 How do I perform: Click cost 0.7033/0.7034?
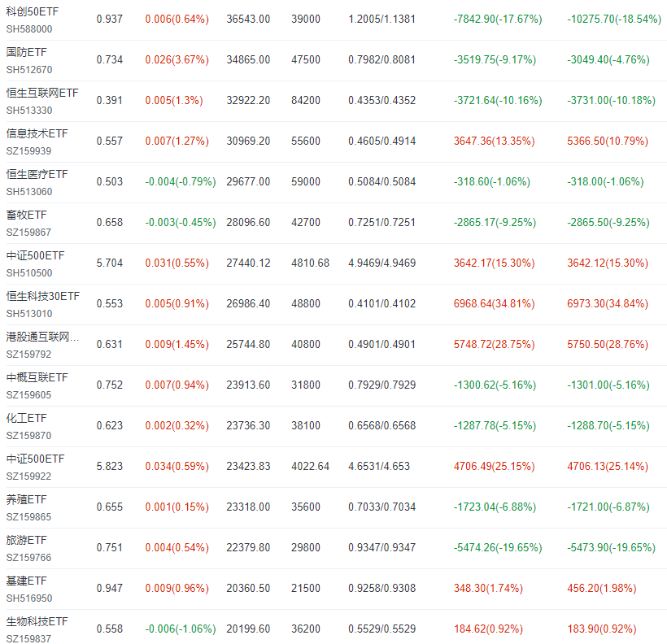pos(382,507)
